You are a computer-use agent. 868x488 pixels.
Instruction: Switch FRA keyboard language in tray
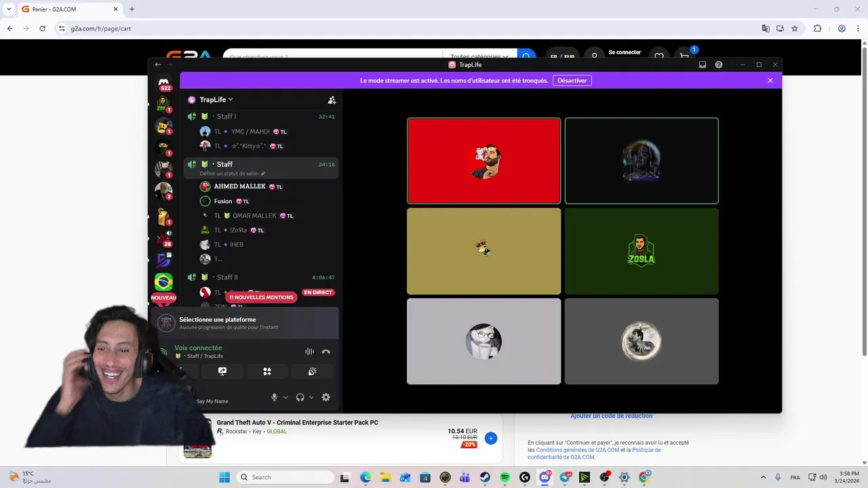point(795,477)
